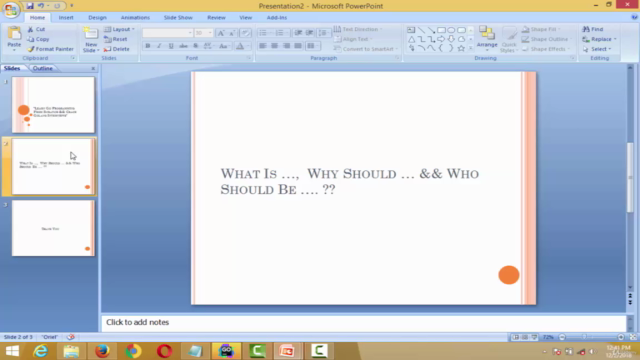Open Find in Editing group
The image size is (640, 360).
coord(593,29)
